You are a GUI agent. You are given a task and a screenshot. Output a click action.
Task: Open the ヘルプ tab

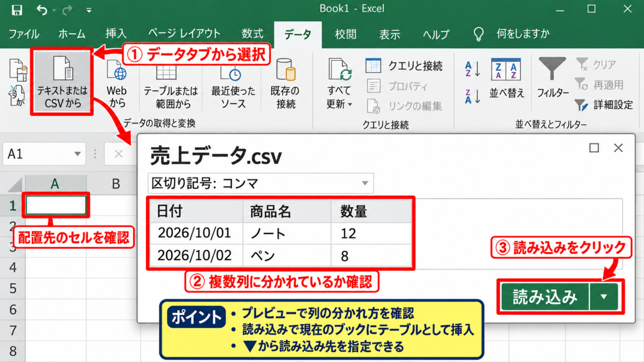pos(436,34)
